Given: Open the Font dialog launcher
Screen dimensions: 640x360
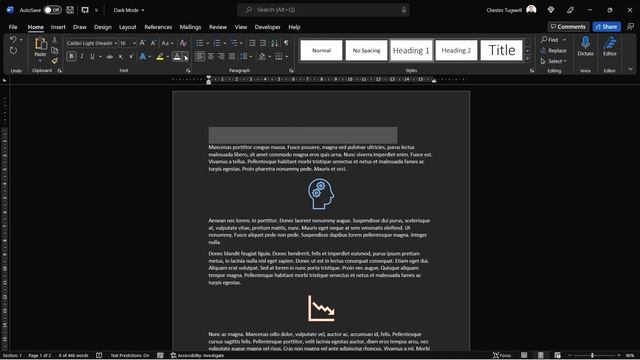Looking at the screenshot, I should (x=188, y=71).
